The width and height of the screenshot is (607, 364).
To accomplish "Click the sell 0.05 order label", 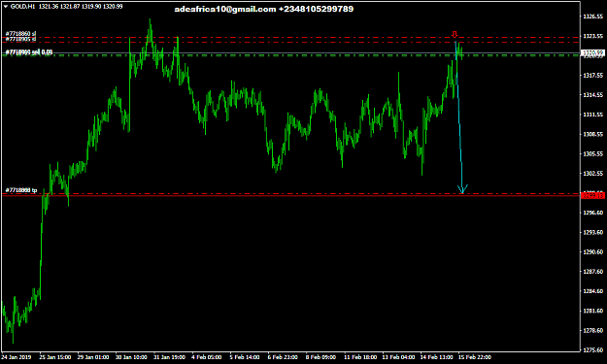I will click(29, 52).
